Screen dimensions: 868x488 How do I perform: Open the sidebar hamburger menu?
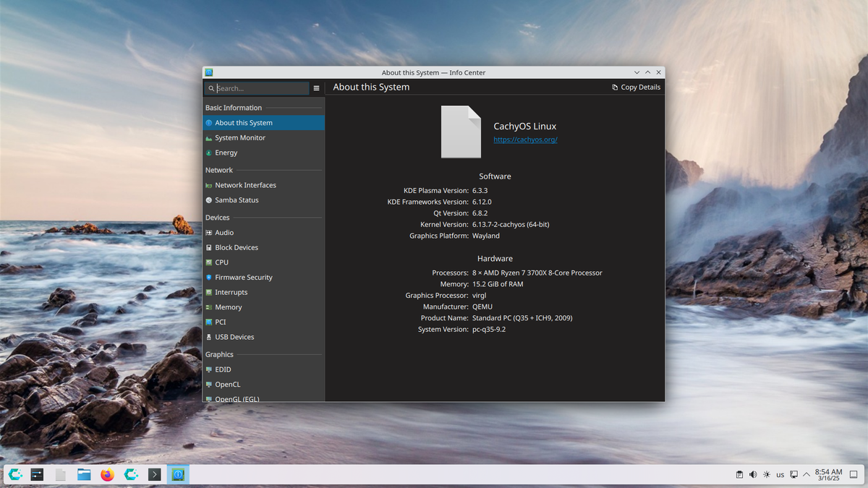[316, 88]
